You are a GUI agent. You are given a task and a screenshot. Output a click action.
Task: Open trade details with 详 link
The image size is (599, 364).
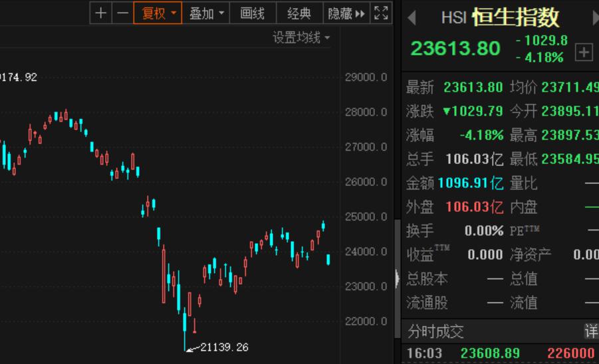click(592, 331)
